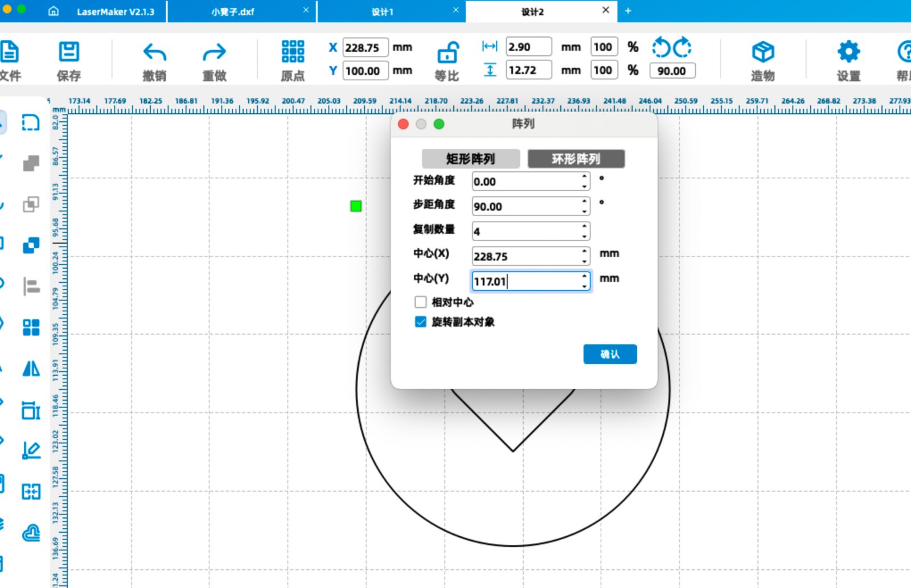Select the pencil edit path tool
Image resolution: width=911 pixels, height=588 pixels.
pos(31,450)
